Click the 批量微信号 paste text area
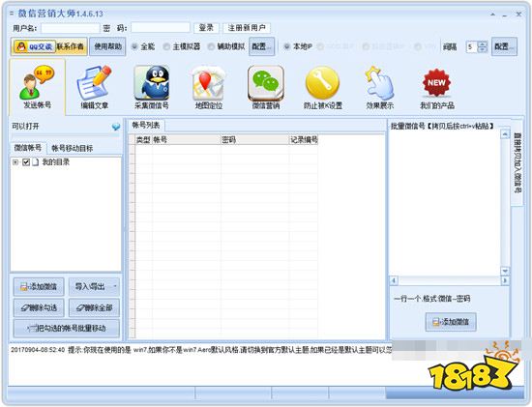 tap(444, 203)
